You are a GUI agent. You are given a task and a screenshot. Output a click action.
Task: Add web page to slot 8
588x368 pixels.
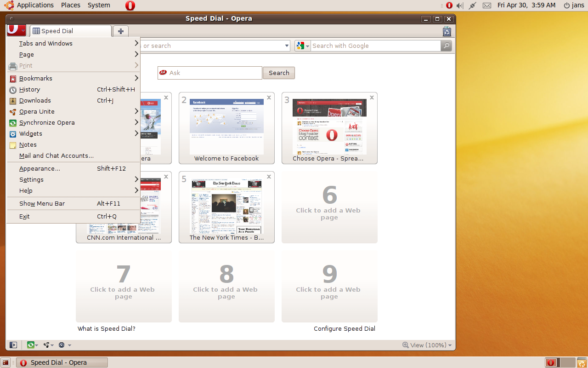click(226, 286)
